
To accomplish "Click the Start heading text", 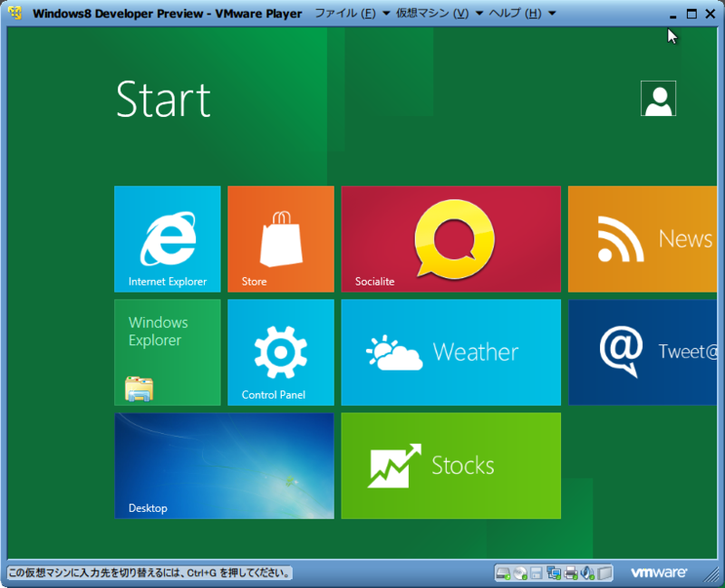I will pyautogui.click(x=163, y=100).
